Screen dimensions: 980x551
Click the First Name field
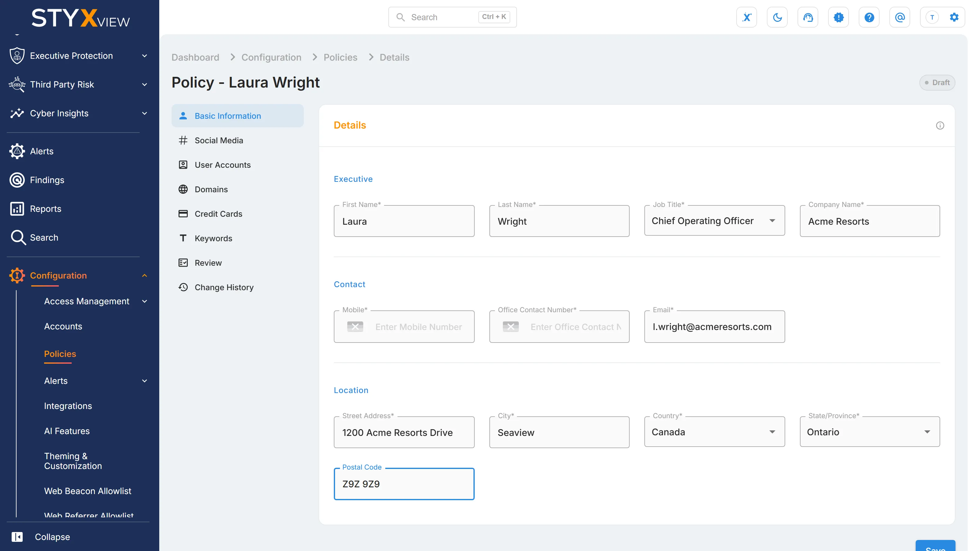click(x=404, y=221)
